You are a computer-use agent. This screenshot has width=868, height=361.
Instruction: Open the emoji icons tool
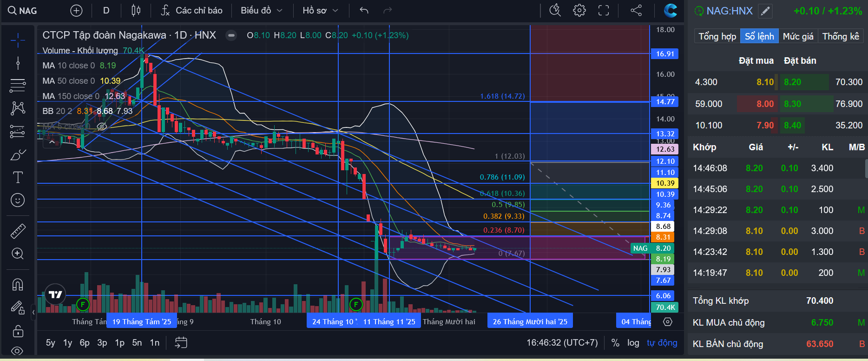[x=18, y=200]
